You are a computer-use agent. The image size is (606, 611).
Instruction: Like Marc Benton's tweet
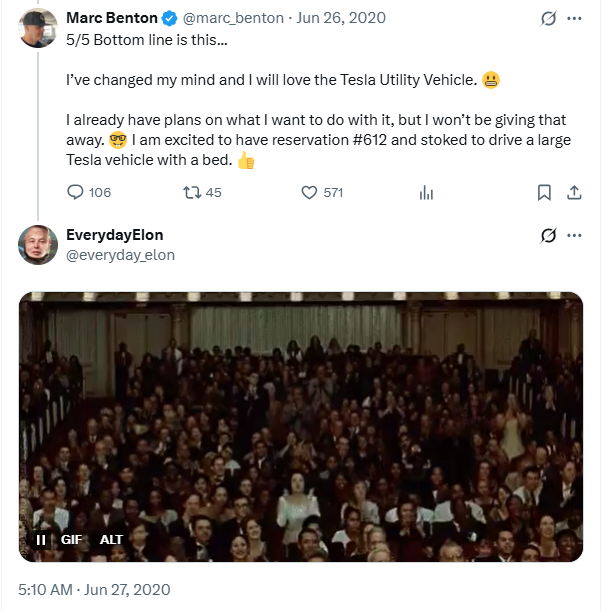point(310,192)
